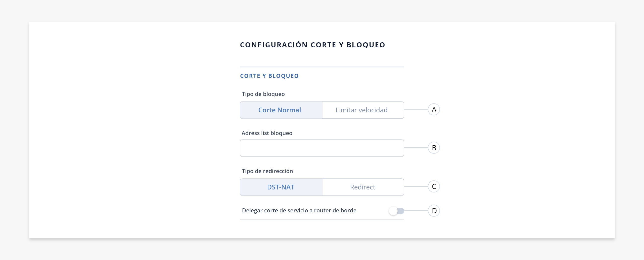Click the Tipo de bloqueo label
Image resolution: width=644 pixels, height=260 pixels.
click(x=263, y=94)
